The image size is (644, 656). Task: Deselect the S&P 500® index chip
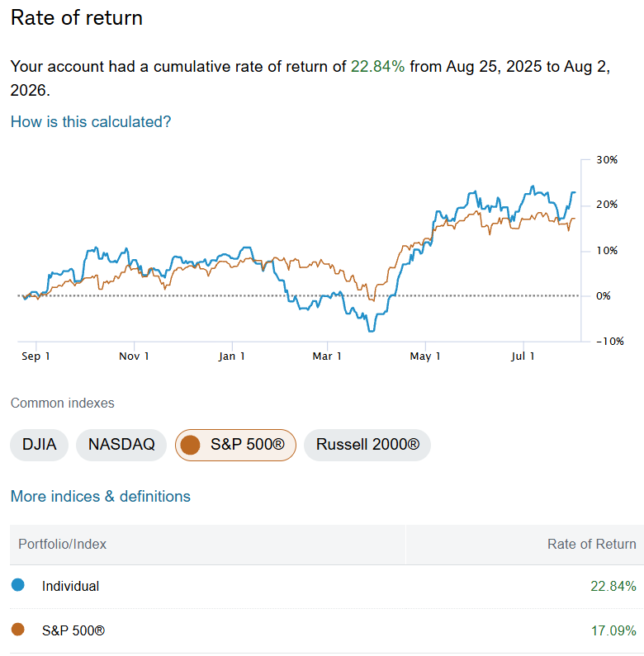(236, 445)
